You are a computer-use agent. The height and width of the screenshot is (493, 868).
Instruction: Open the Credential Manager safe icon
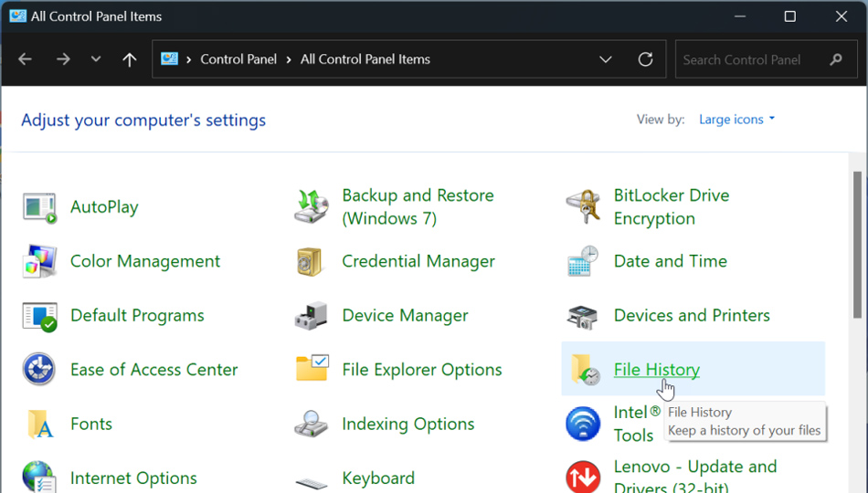pos(312,262)
